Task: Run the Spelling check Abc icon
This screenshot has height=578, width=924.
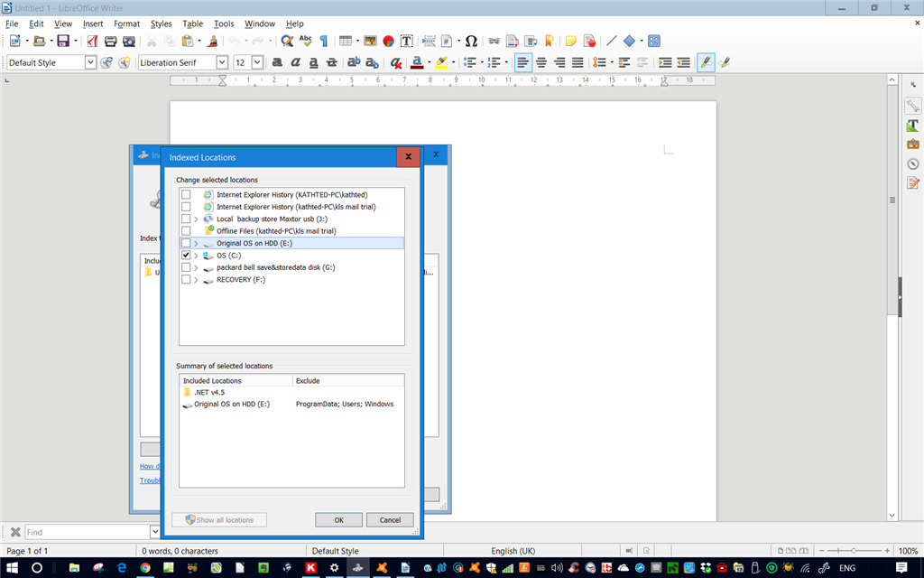Action: tap(305, 41)
